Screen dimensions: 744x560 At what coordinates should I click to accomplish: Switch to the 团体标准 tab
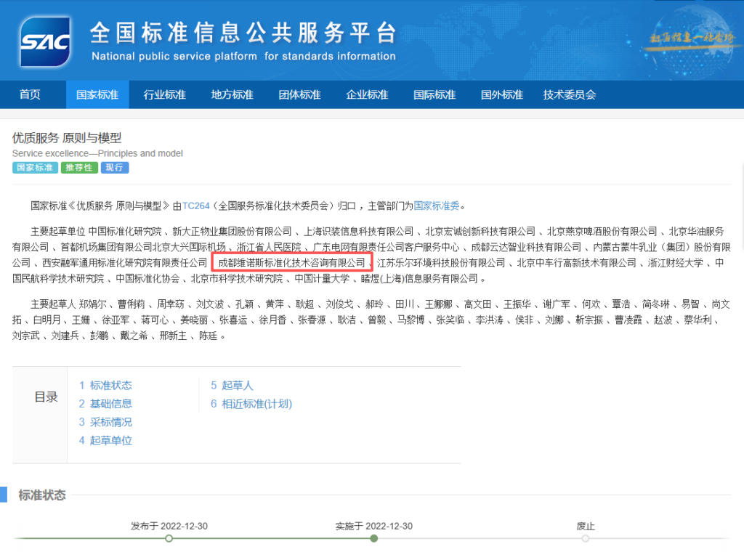(x=299, y=95)
